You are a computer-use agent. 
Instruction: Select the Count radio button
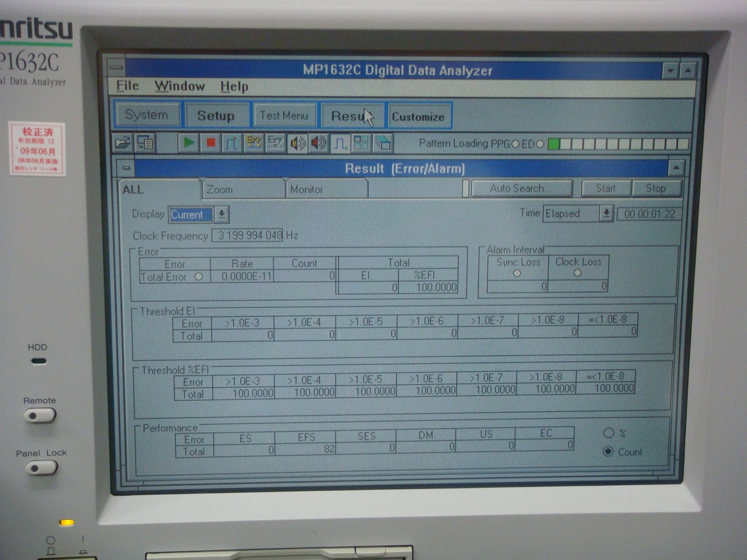point(608,452)
